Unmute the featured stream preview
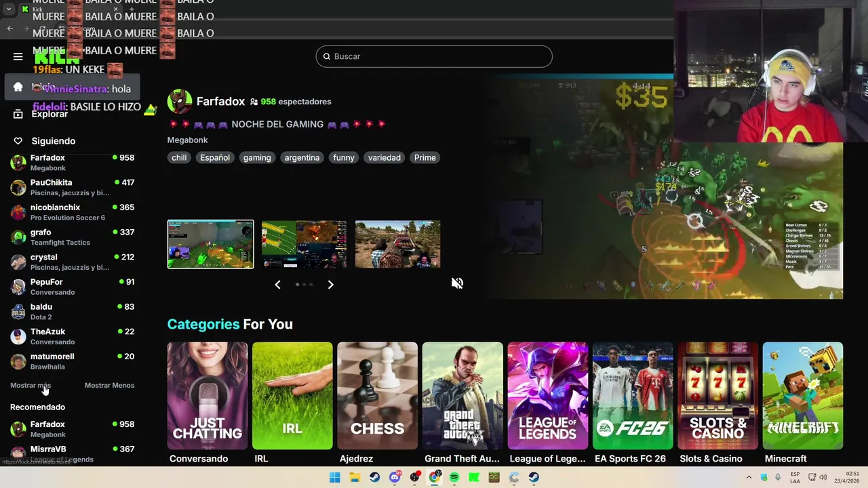This screenshot has height=488, width=868. [x=458, y=283]
